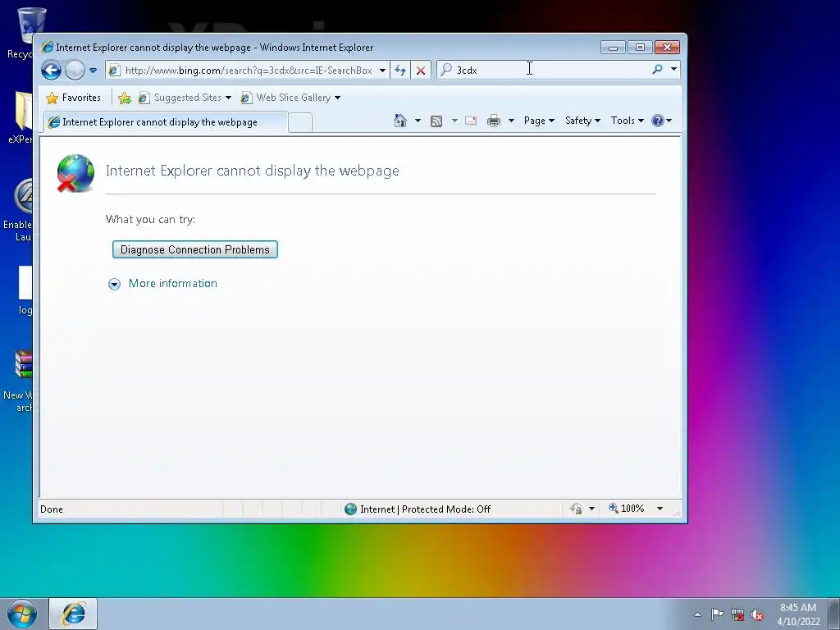Click the network status tray icon

(737, 615)
